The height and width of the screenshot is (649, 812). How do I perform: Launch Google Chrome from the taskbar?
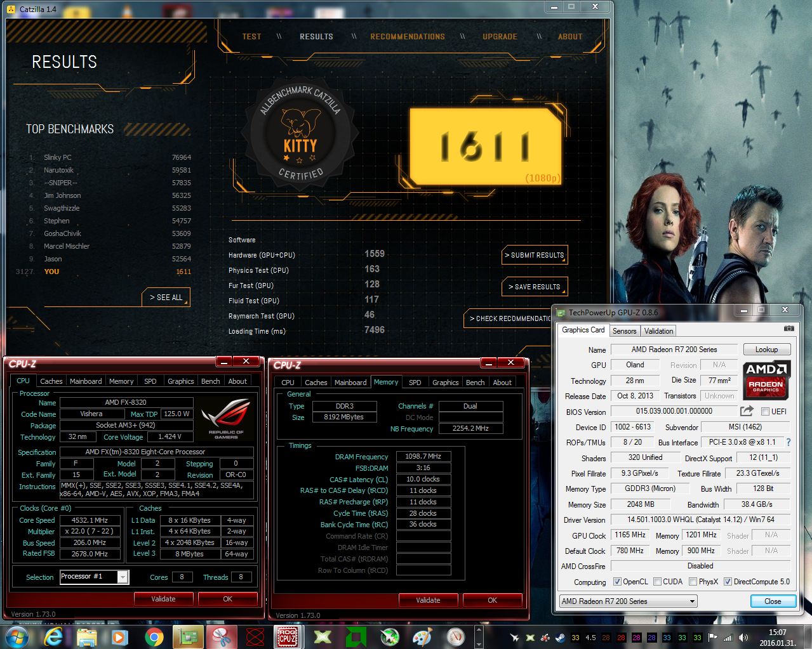coord(154,636)
